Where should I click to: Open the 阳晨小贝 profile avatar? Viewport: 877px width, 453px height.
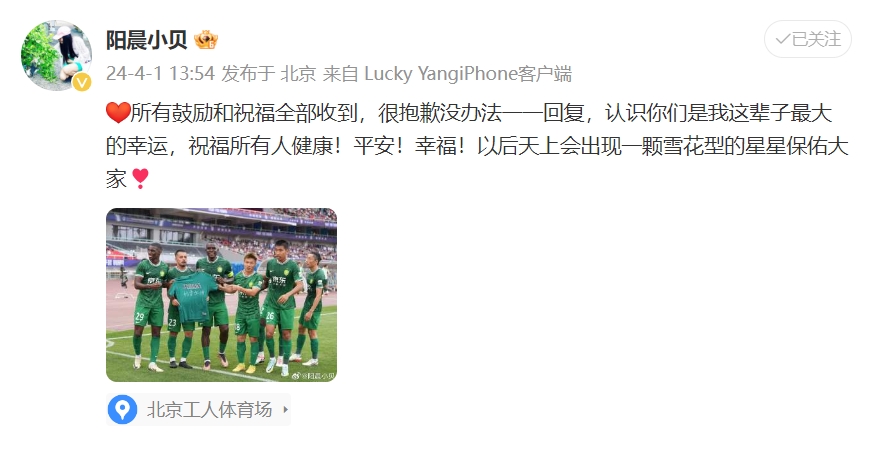(x=56, y=56)
